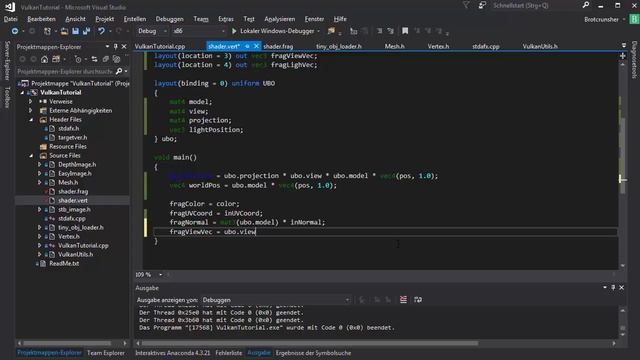Screen dimensions: 640x360
Task: Click the bookmark toolbar icon
Action: click(x=405, y=31)
